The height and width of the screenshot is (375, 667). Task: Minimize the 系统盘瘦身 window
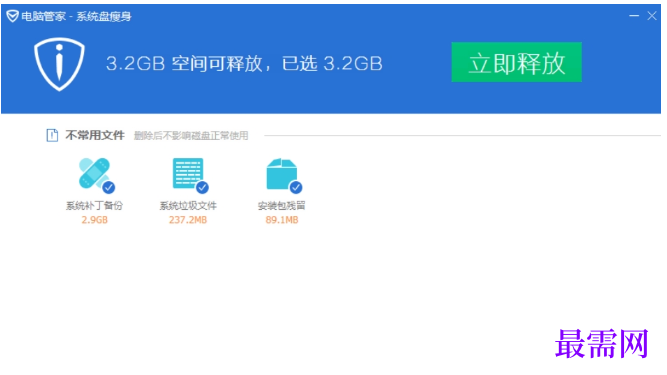point(634,16)
